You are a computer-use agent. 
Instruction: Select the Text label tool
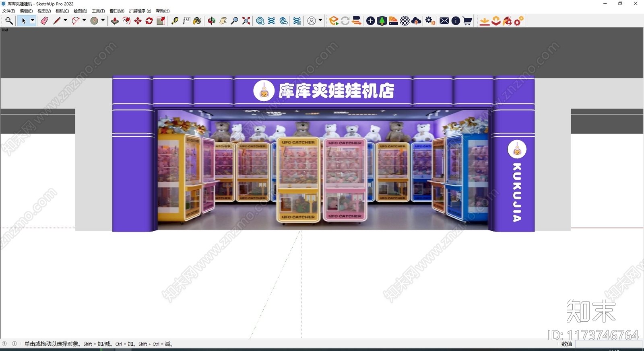(x=186, y=21)
